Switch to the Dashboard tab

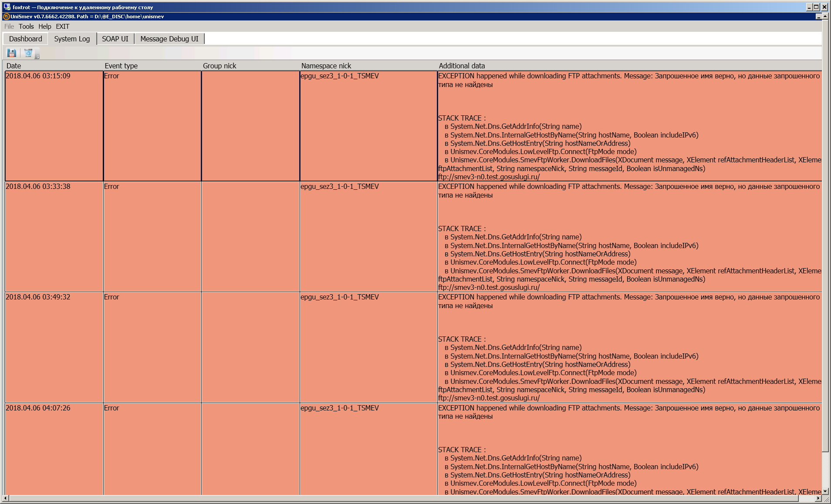(26, 39)
